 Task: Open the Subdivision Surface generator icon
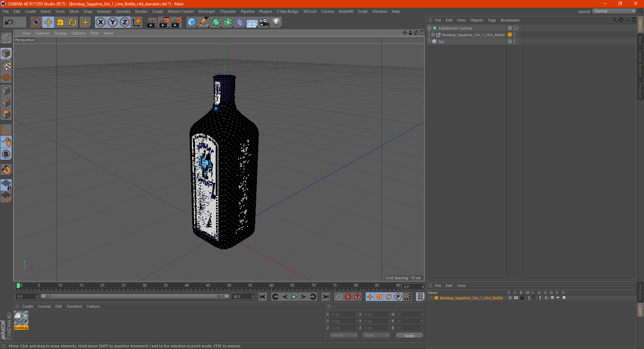(x=216, y=22)
